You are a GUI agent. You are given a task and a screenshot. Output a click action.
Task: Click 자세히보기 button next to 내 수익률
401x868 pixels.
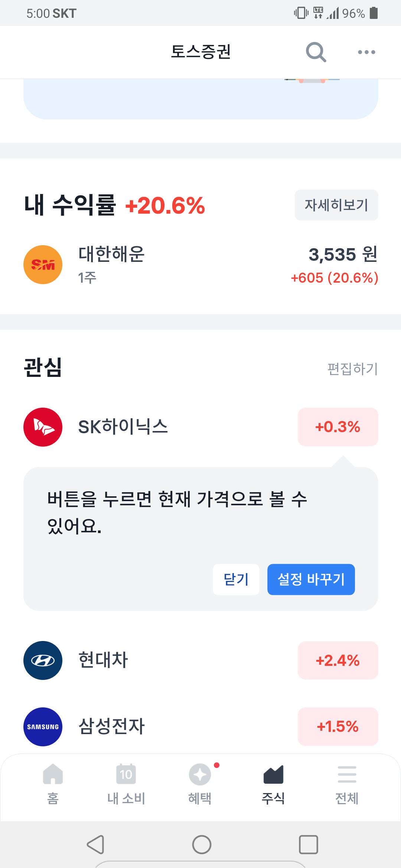[336, 205]
